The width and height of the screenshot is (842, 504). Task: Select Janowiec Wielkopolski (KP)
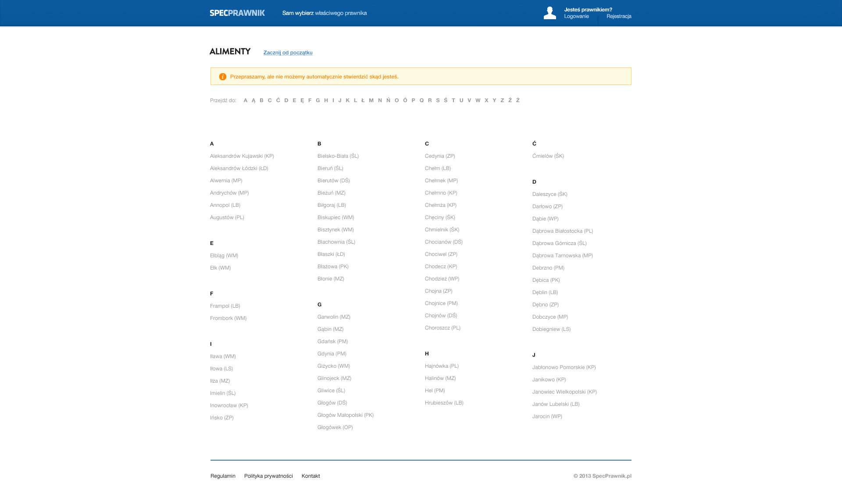[x=565, y=392]
